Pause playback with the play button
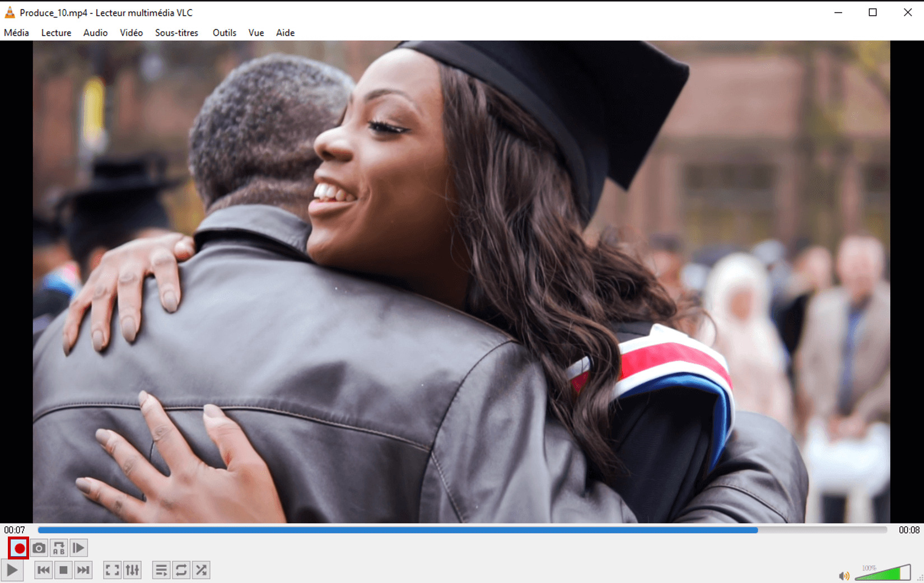 click(x=12, y=570)
